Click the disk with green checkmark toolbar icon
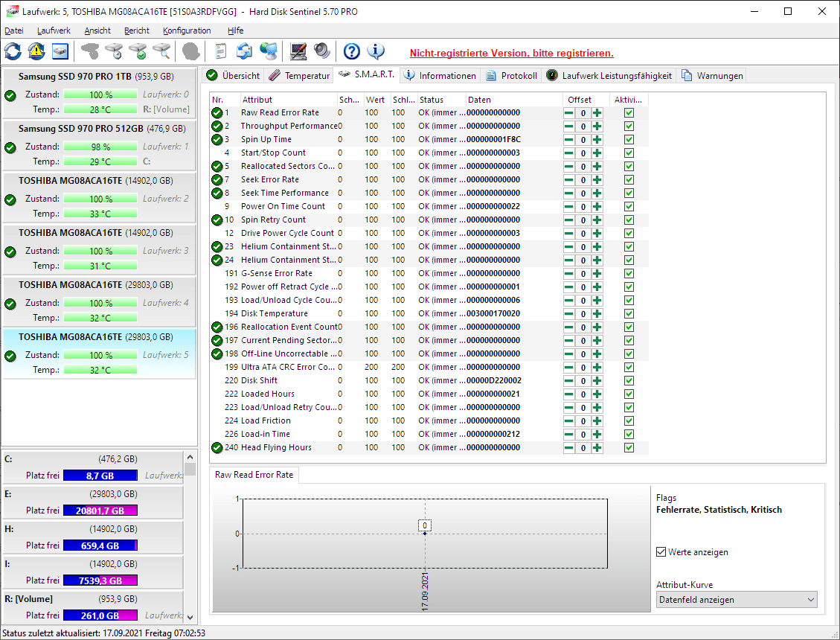This screenshot has width=840, height=640. coord(138,51)
